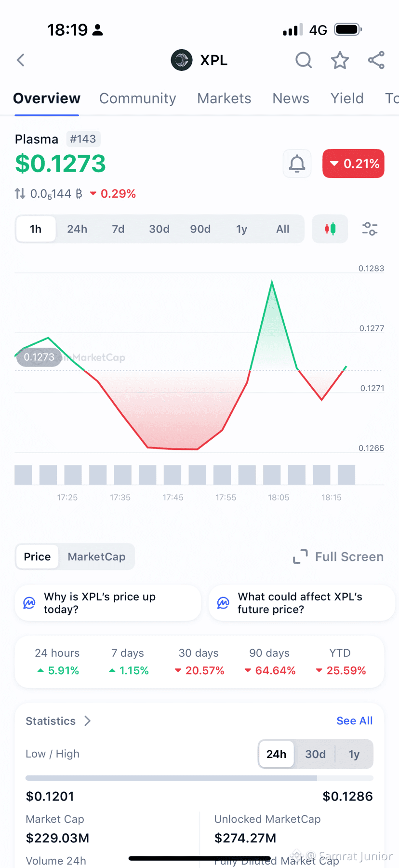
Task: Tap the back arrow icon
Action: tap(21, 60)
